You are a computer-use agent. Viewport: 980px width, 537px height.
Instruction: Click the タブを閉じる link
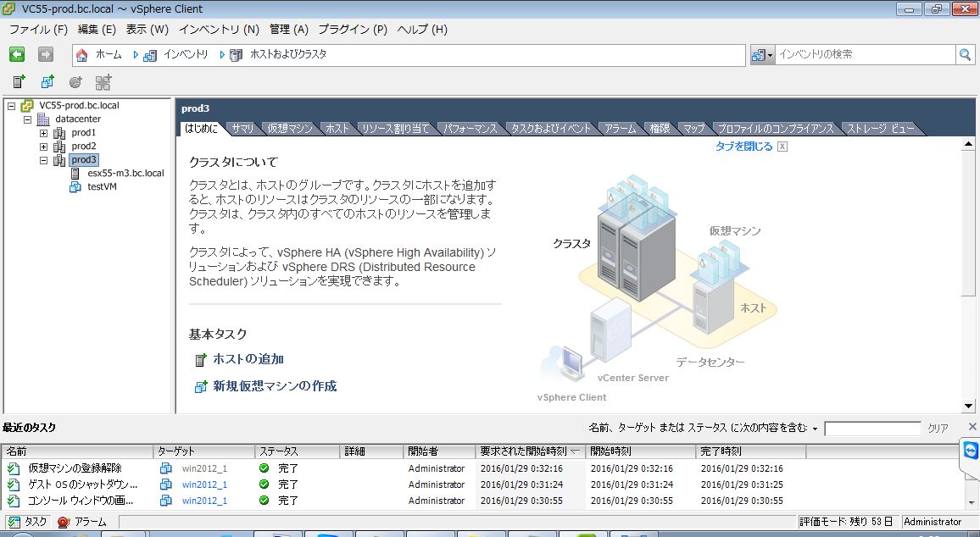(x=743, y=147)
